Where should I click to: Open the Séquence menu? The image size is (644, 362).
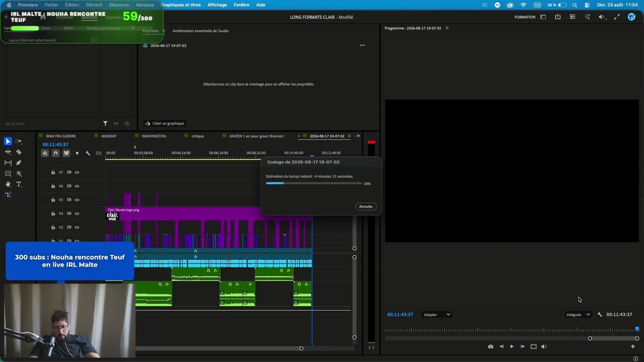pyautogui.click(x=119, y=5)
